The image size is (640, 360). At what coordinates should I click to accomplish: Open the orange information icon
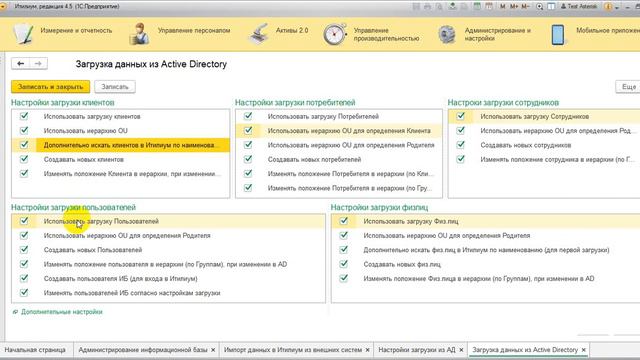[608, 7]
